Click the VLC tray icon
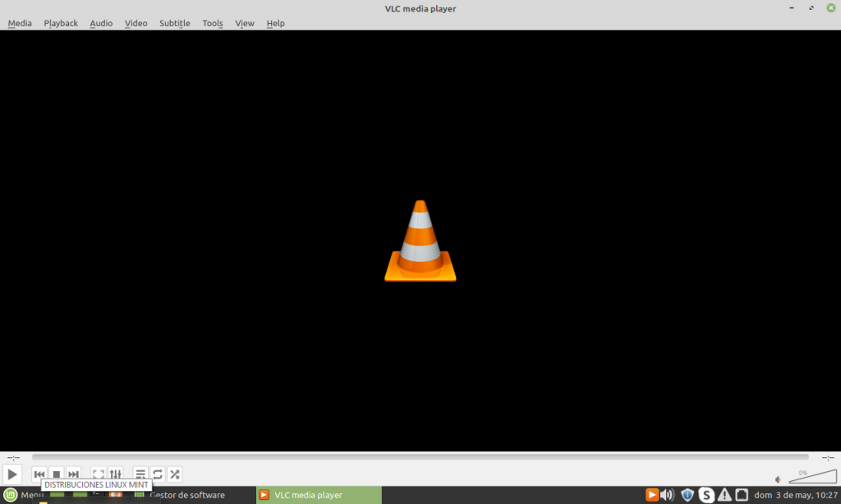The image size is (841, 504). [x=651, y=495]
